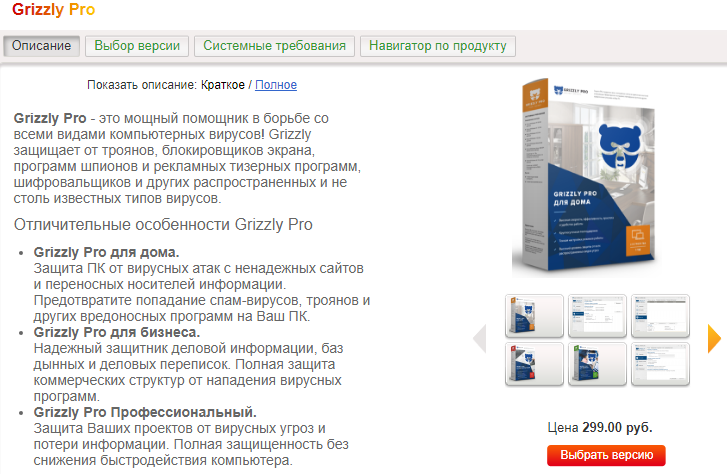Open the Системные требования tab
727x474 pixels.
(274, 46)
